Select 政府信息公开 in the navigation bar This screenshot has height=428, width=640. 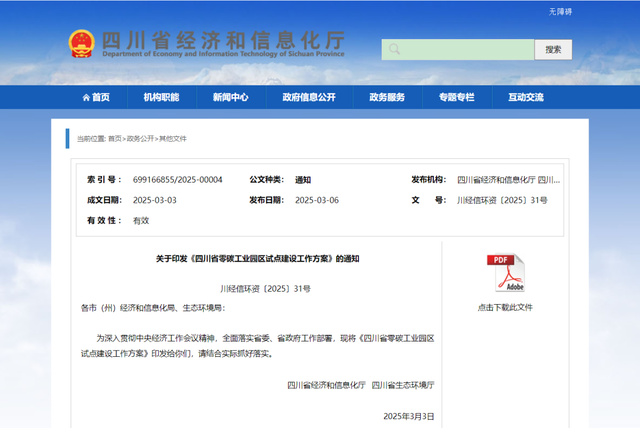[308, 98]
